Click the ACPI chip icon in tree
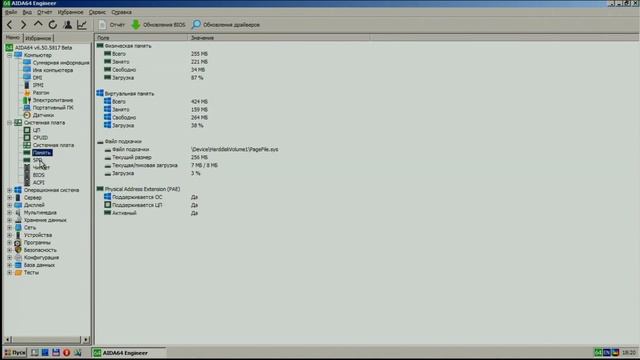This screenshot has width=640, height=360. [x=27, y=182]
